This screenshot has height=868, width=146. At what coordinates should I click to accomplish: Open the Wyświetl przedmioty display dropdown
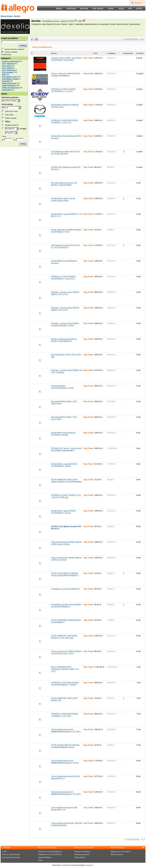(11, 100)
